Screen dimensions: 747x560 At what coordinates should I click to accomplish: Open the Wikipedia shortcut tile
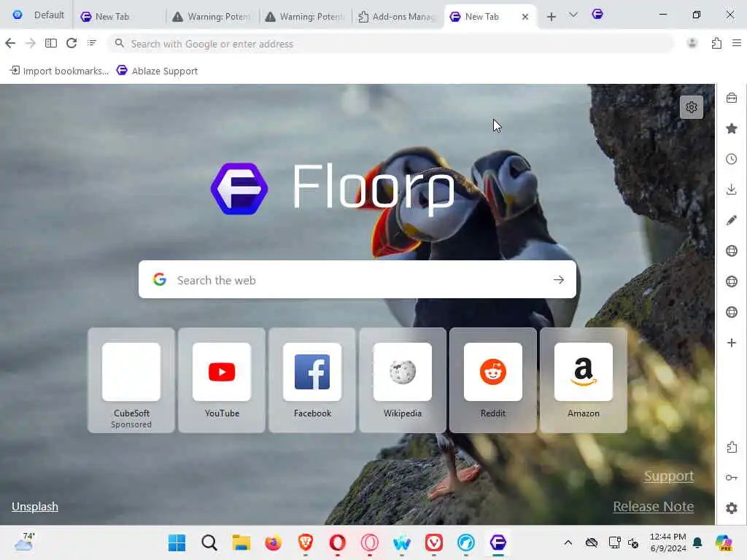403,380
